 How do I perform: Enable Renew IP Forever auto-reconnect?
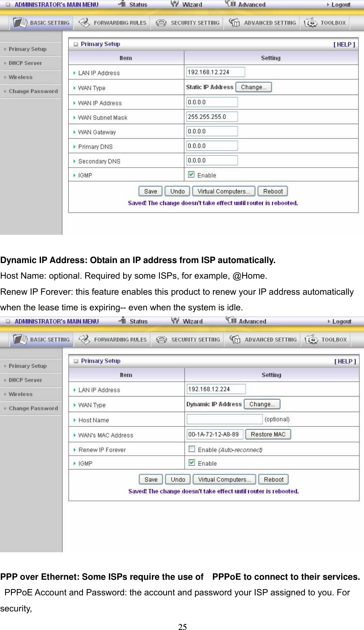tap(191, 449)
